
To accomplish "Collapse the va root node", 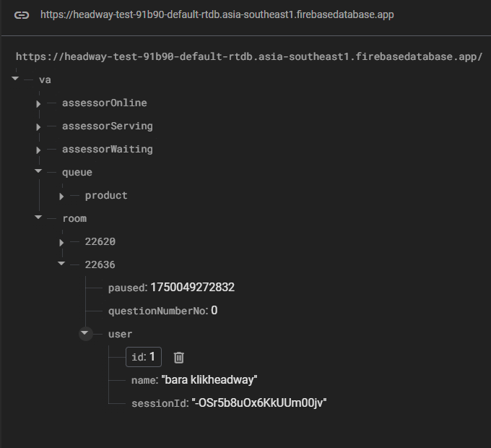I will point(16,79).
